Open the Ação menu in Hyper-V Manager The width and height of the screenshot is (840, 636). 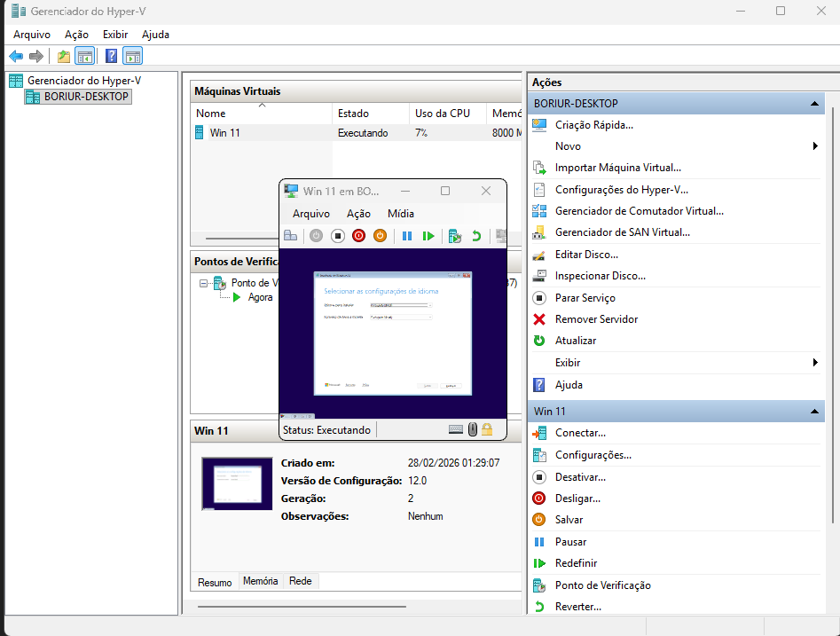[x=76, y=35]
